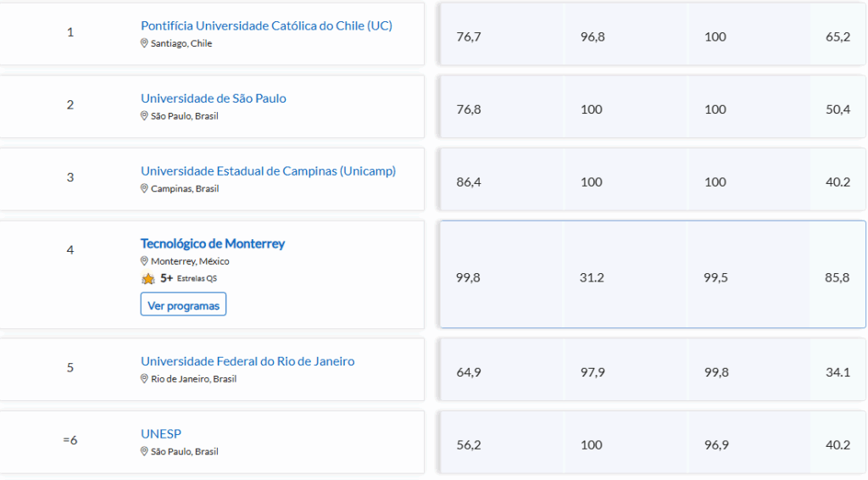Click pin icon under Universidade de São Paulo
Image resolution: width=868 pixels, height=480 pixels.
[x=144, y=116]
